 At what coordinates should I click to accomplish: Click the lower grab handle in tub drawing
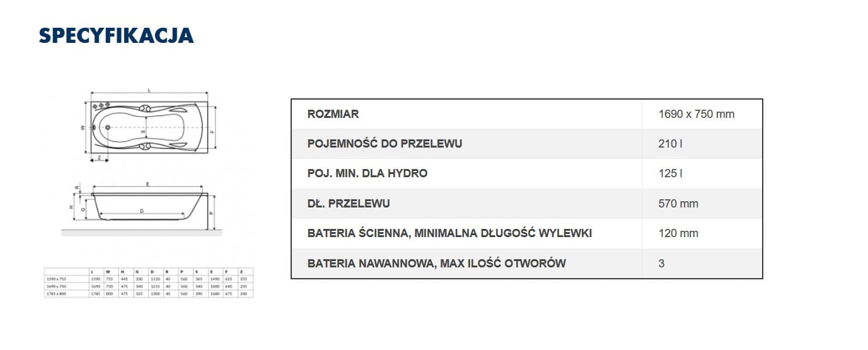click(145, 146)
